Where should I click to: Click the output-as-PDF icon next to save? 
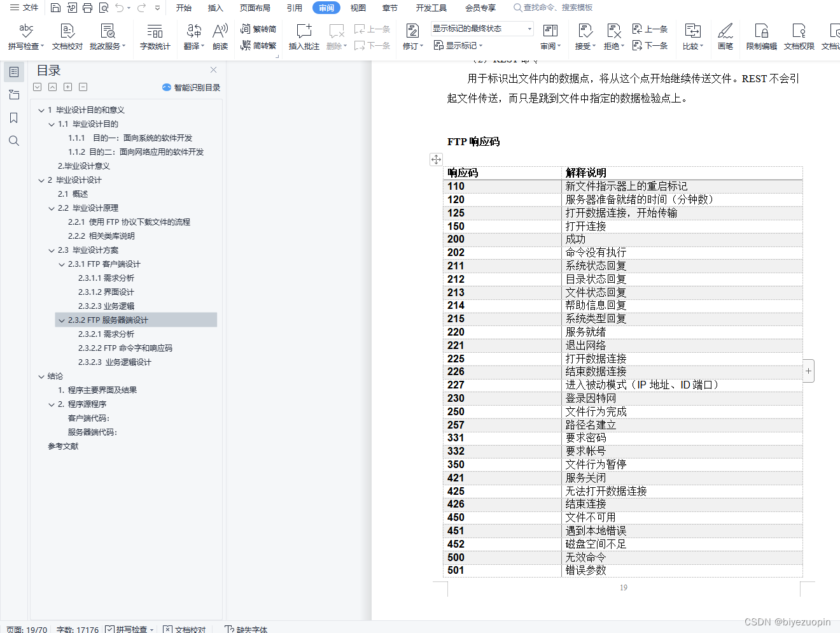pos(71,8)
